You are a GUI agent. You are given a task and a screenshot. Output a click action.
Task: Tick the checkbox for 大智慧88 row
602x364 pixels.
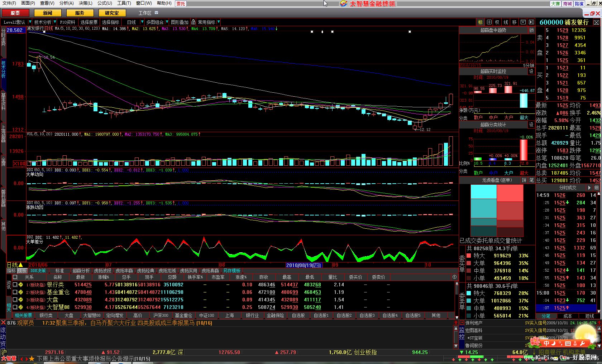(x=15, y=307)
